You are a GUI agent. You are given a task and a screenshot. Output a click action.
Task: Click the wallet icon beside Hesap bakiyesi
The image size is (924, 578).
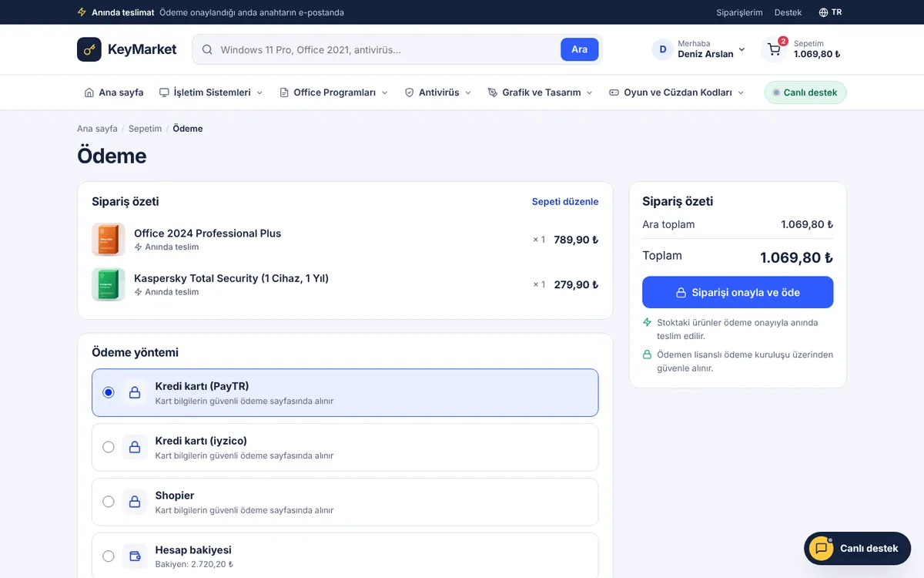(x=135, y=556)
